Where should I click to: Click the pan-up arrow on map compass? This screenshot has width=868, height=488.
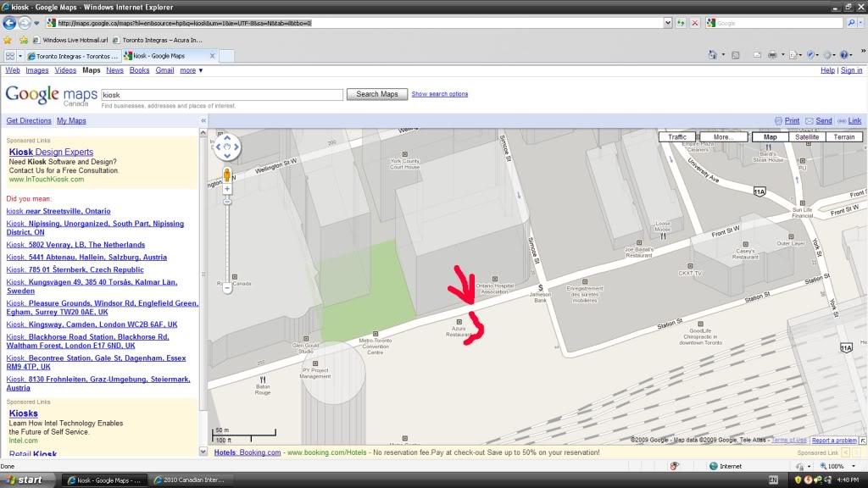(x=227, y=138)
